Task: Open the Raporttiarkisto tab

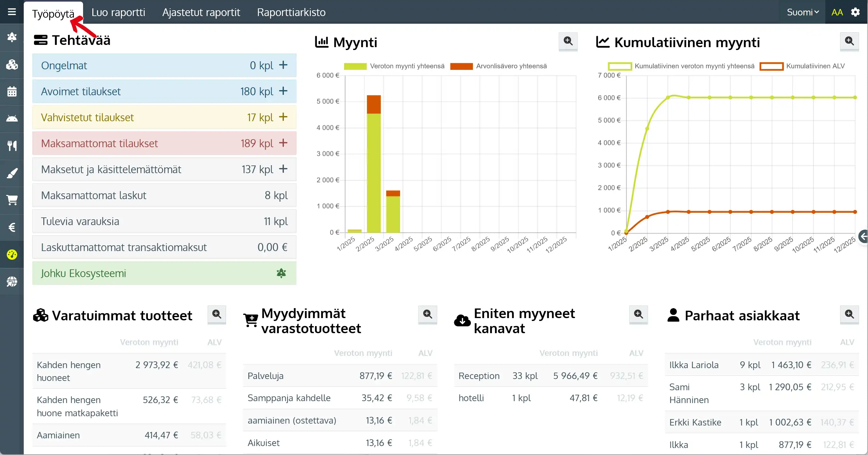Action: click(291, 12)
